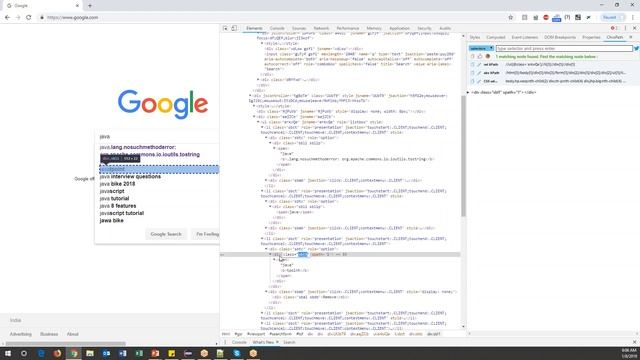Open the Event Listeners sidebar tab

[x=524, y=37]
